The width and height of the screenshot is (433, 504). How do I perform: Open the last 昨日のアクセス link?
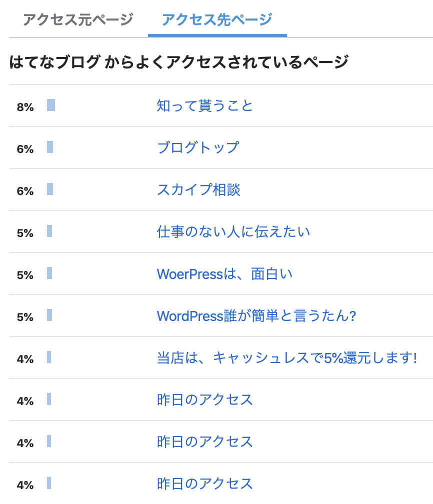[205, 484]
